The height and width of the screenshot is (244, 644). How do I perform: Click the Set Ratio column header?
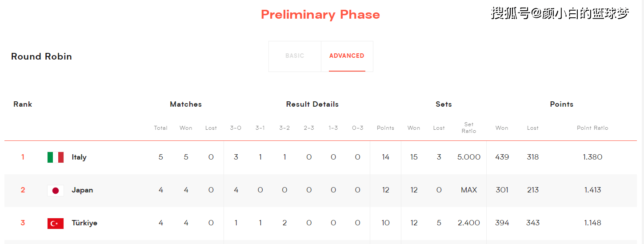(x=468, y=128)
